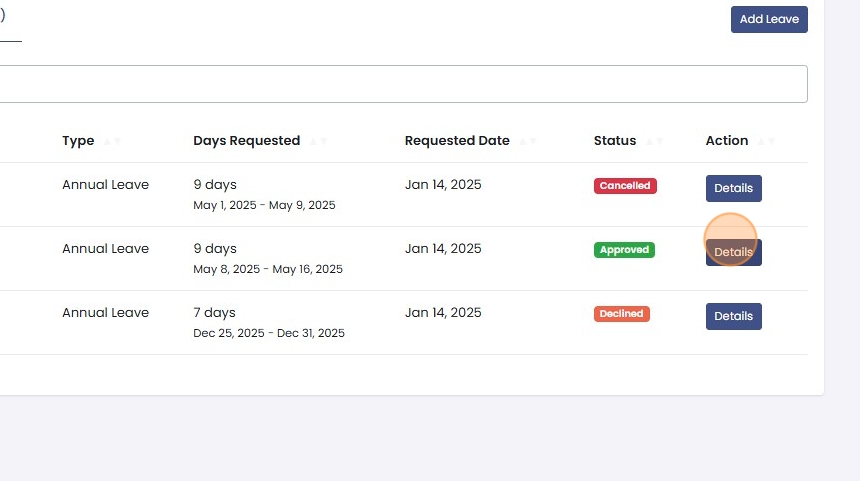The width and height of the screenshot is (860, 481).
Task: Select the May 8 - May 16 date range
Action: pos(268,269)
